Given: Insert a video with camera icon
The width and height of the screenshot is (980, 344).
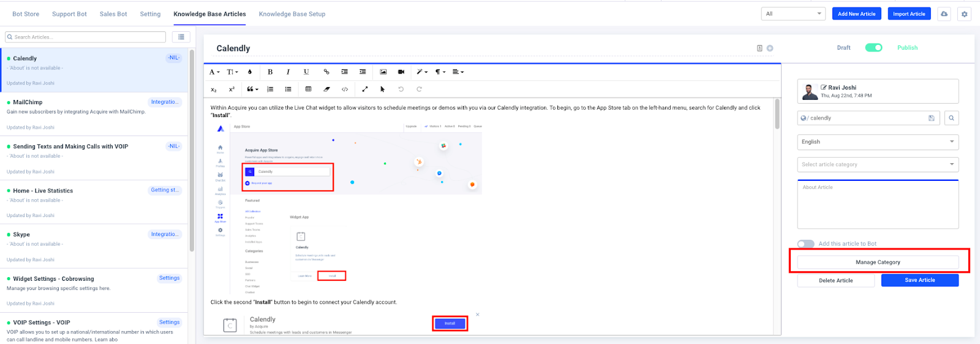Looking at the screenshot, I should (401, 72).
